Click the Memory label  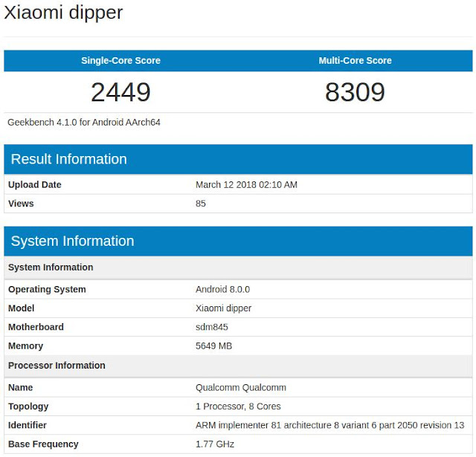click(x=25, y=346)
